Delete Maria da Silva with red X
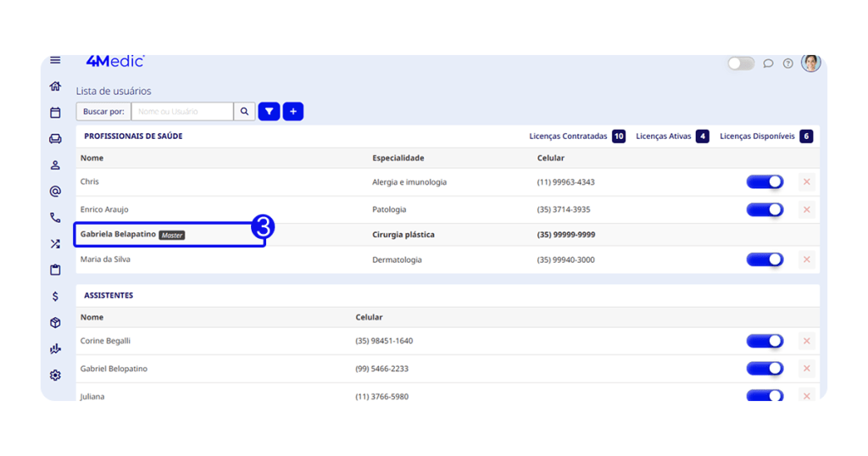Viewport: 868px width, 456px height. point(806,259)
